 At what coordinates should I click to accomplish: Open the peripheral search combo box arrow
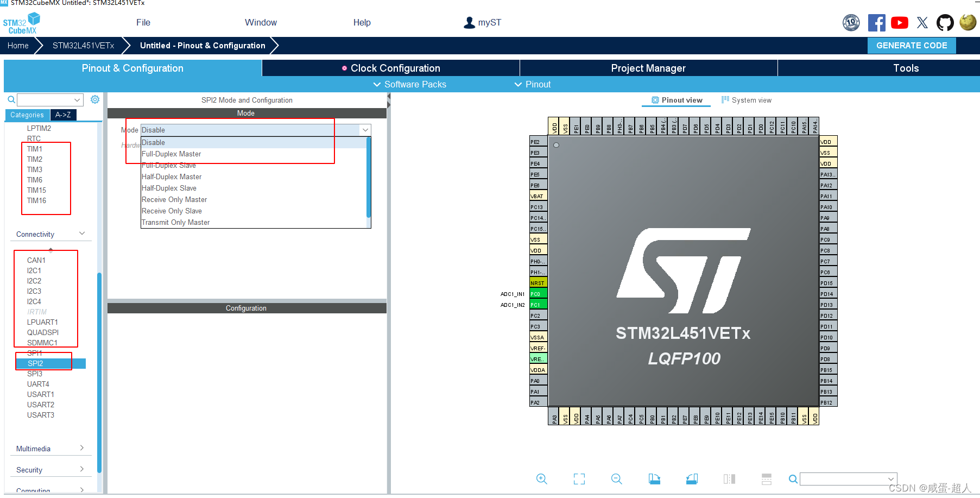(x=77, y=100)
